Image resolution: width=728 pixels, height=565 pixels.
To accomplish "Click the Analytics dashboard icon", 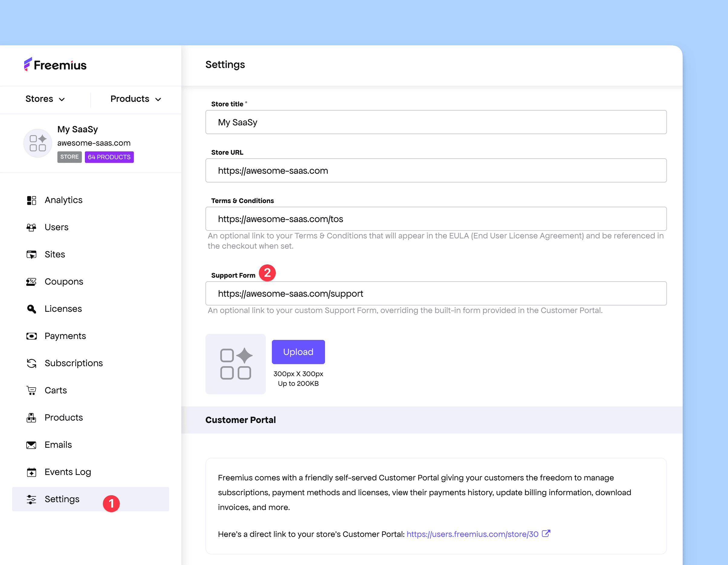I will pyautogui.click(x=31, y=200).
